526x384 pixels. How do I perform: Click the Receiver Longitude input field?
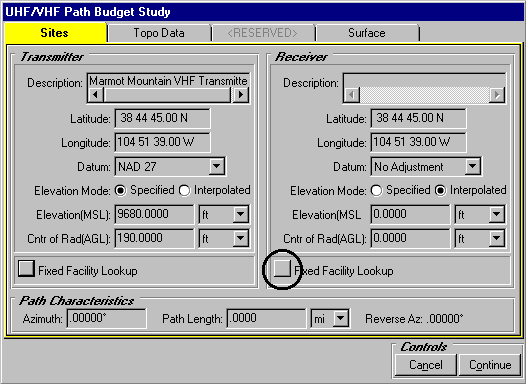pos(418,142)
